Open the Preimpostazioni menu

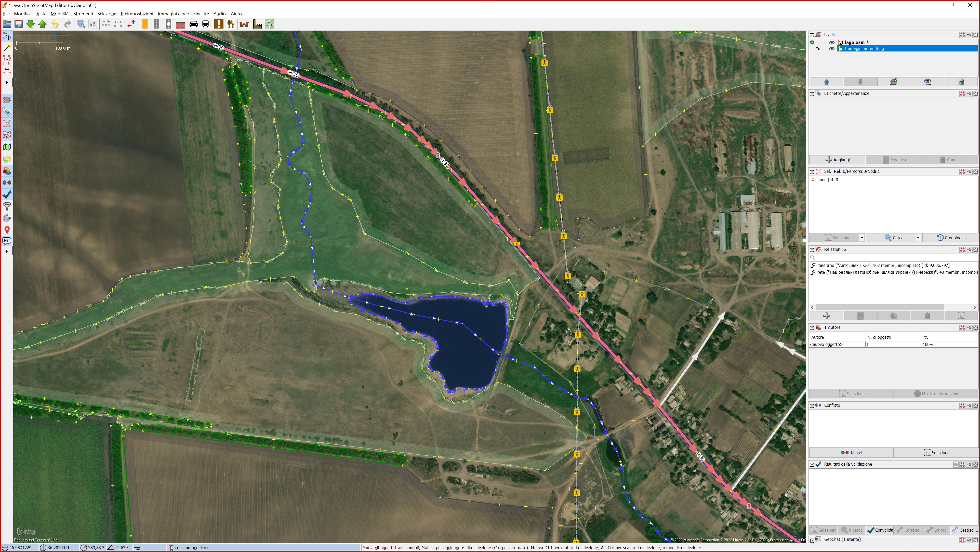(137, 14)
